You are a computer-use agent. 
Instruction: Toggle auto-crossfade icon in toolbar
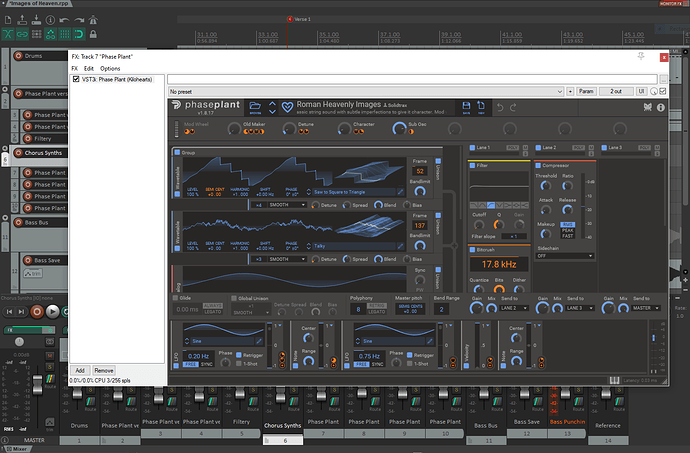[x=8, y=34]
